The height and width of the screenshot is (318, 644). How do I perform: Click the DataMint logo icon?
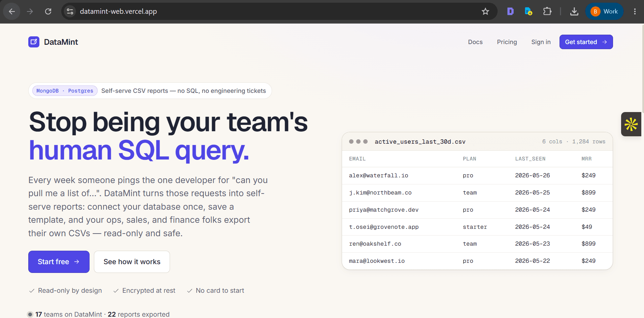click(34, 42)
